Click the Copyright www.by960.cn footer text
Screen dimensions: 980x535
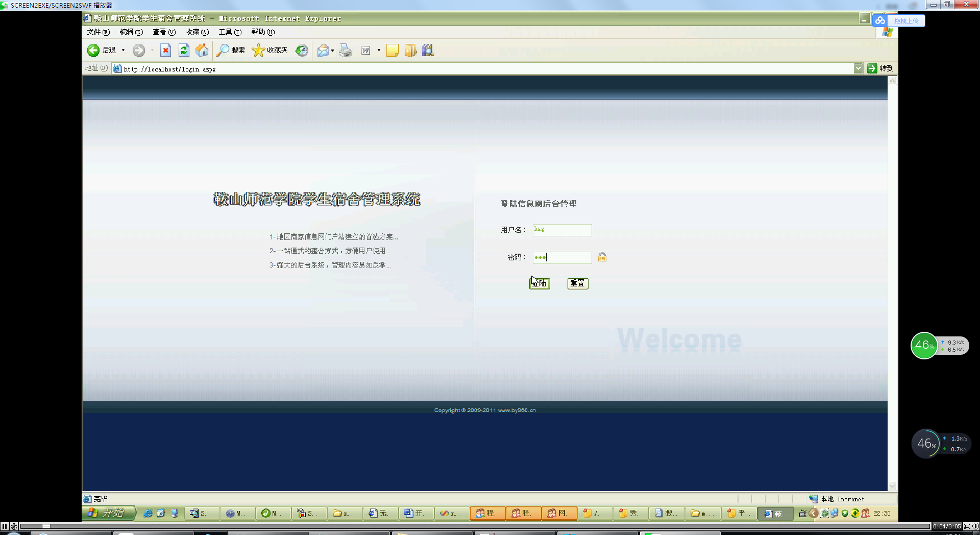point(485,410)
